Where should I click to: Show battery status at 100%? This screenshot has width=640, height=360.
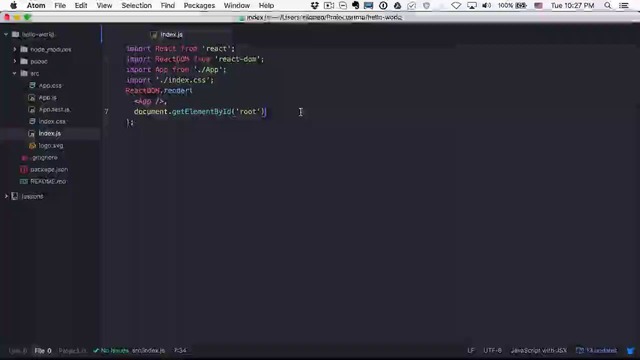click(x=512, y=5)
